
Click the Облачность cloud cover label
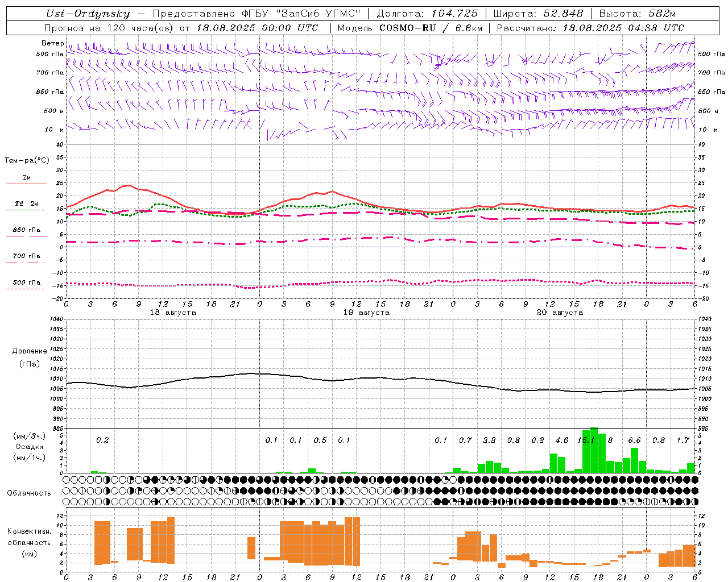tap(29, 493)
